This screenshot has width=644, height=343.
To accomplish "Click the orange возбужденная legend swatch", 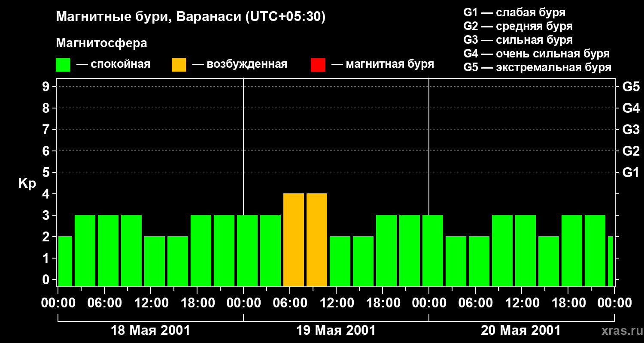I will coord(179,64).
